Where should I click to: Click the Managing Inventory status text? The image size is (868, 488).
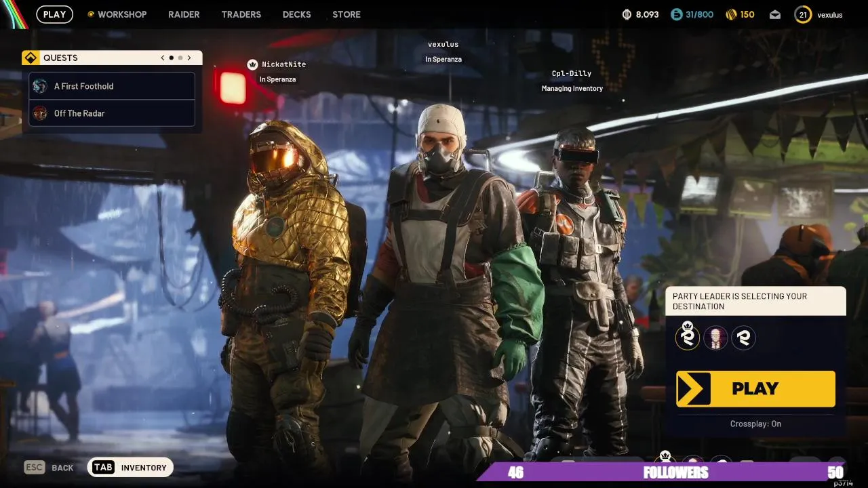[572, 89]
